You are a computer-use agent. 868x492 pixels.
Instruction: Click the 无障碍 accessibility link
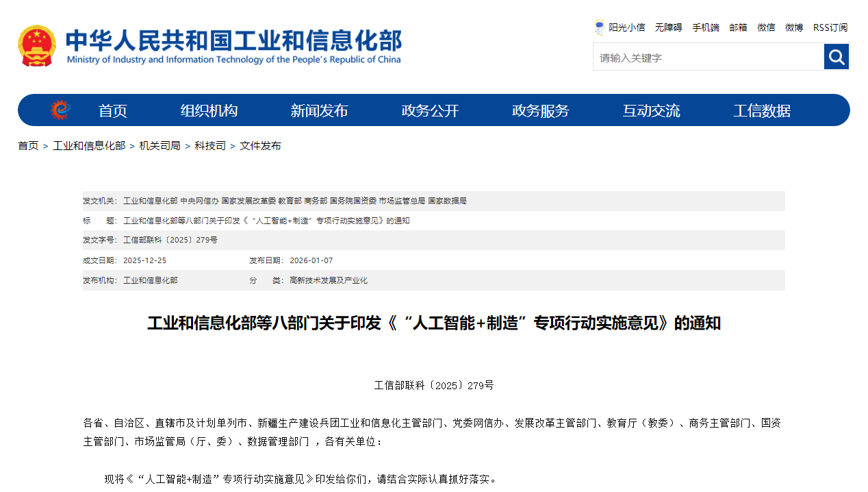click(x=668, y=27)
